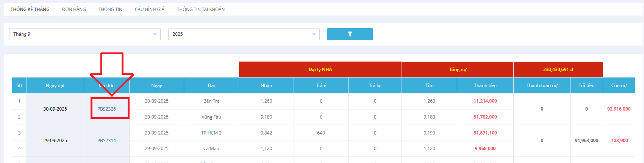This screenshot has height=163, width=644.
Task: Click the blue funnel filter button
Action: coord(350,34)
